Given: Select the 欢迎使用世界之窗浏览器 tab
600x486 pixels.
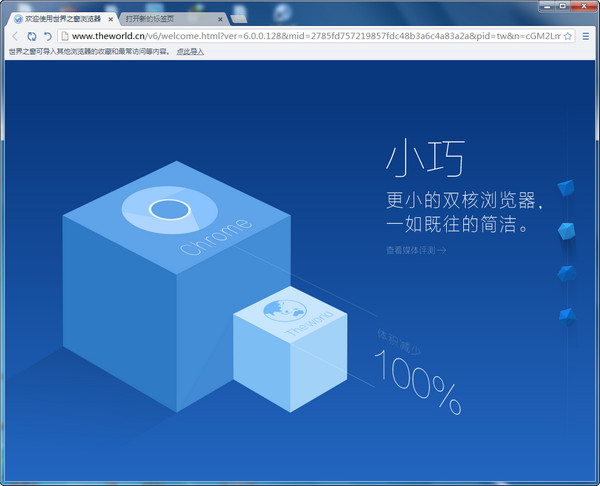Looking at the screenshot, I should pos(62,18).
